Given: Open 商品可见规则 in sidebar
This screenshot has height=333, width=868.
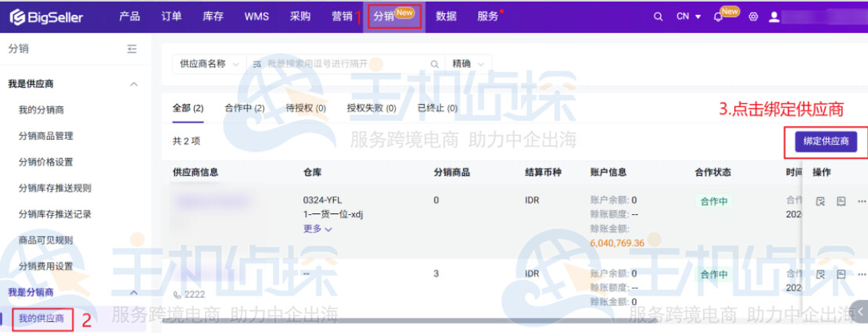Looking at the screenshot, I should 45,240.
